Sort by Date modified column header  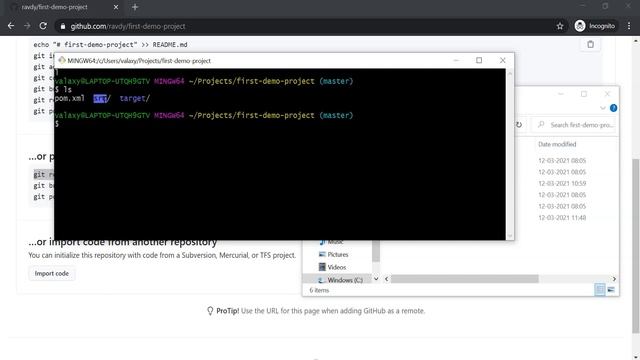557,144
